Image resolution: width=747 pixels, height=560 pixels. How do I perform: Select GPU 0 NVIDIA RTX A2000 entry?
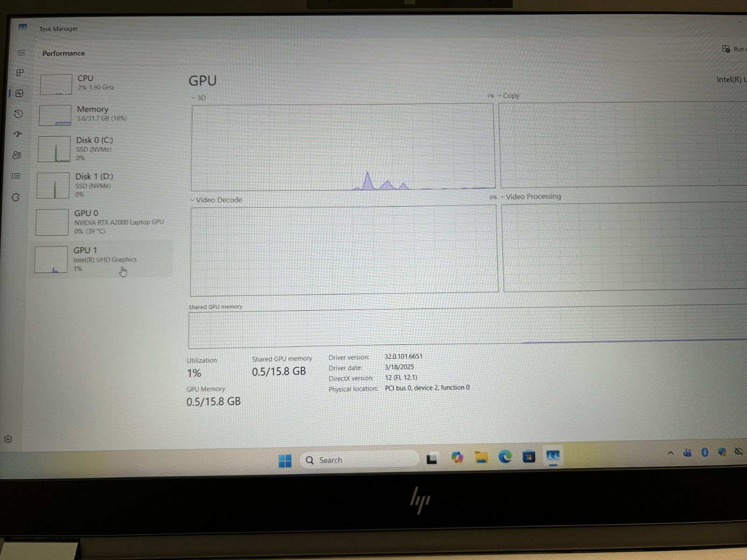102,222
